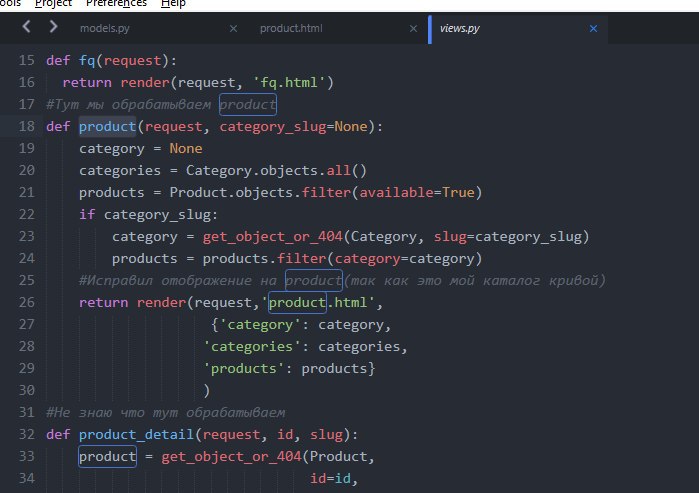Click 'if category_slug:' on line 22
Image resolution: width=699 pixels, height=493 pixels.
pyautogui.click(x=148, y=214)
